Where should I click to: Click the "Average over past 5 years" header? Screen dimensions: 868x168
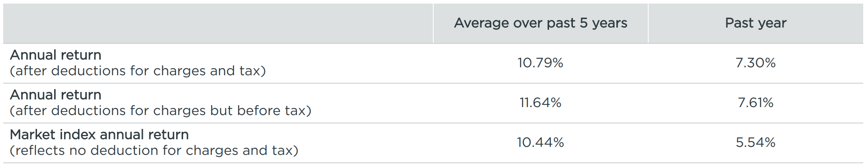click(x=540, y=23)
